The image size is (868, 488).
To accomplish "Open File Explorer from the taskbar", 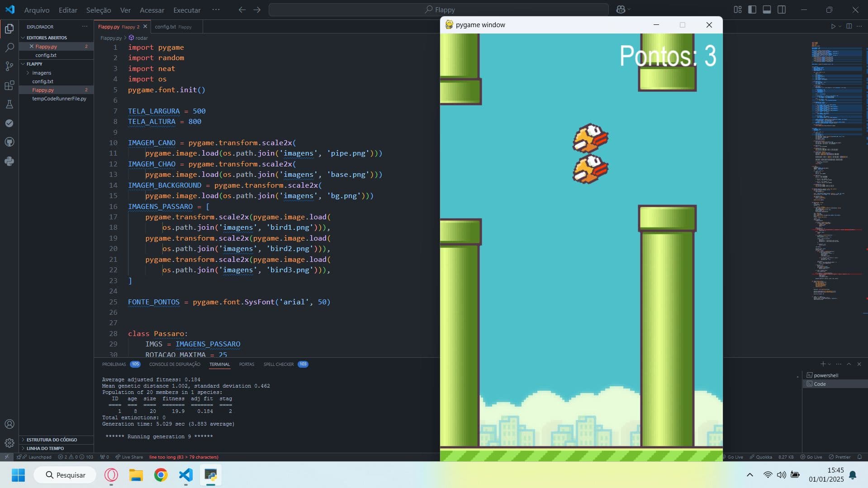I will (136, 475).
